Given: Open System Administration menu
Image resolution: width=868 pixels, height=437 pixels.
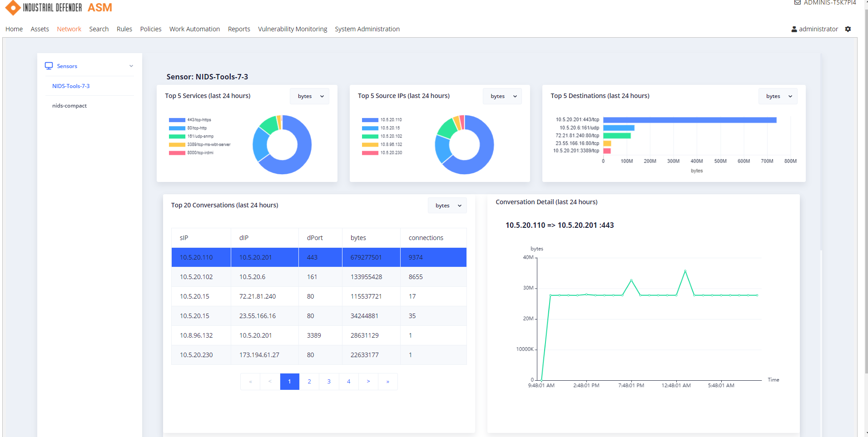Looking at the screenshot, I should pyautogui.click(x=367, y=29).
